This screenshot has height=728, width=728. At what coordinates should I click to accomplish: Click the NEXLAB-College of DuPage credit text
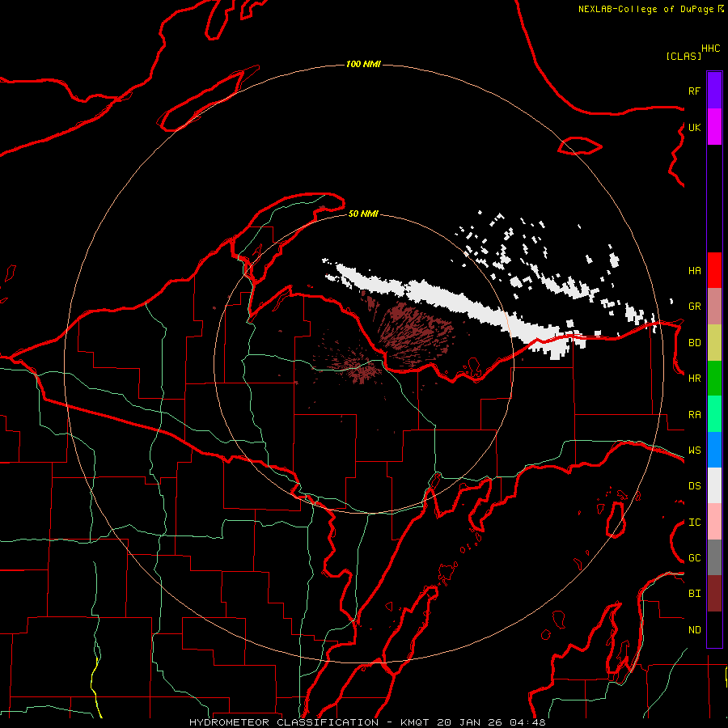(x=645, y=9)
